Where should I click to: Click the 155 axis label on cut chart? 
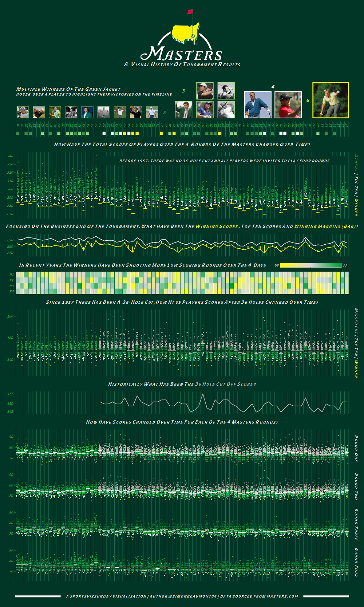click(x=10, y=394)
